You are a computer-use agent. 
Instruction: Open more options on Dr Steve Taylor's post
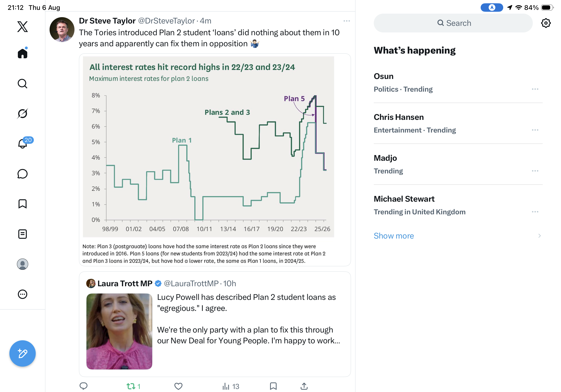347,21
